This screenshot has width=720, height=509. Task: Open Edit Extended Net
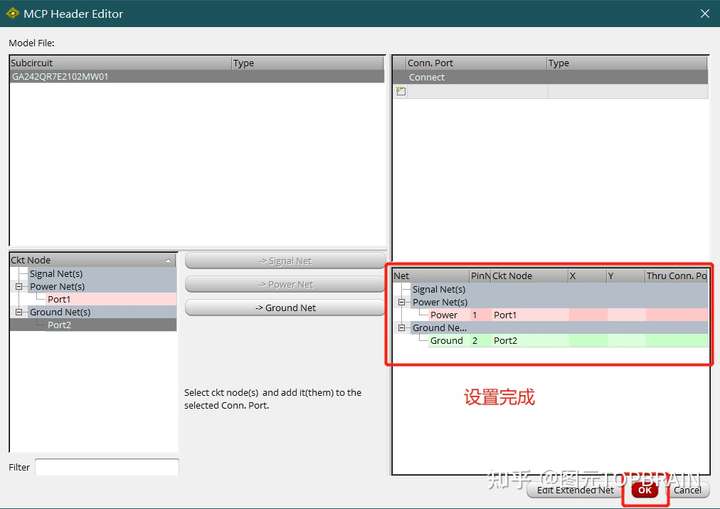click(x=575, y=490)
